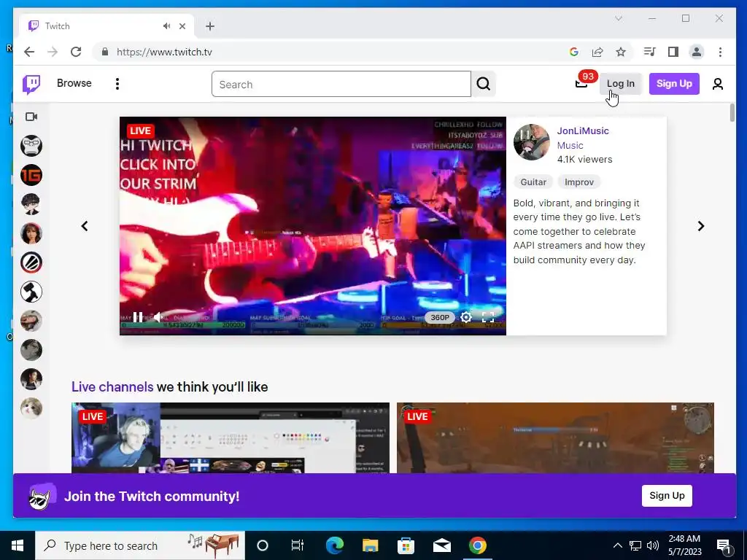Open the tab search chevron in title bar
The height and width of the screenshot is (560, 747).
click(619, 18)
